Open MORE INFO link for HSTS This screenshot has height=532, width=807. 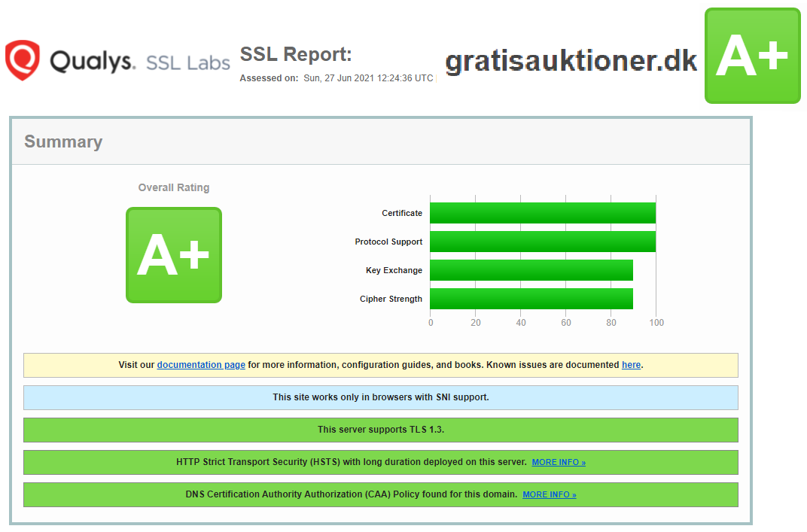click(559, 462)
